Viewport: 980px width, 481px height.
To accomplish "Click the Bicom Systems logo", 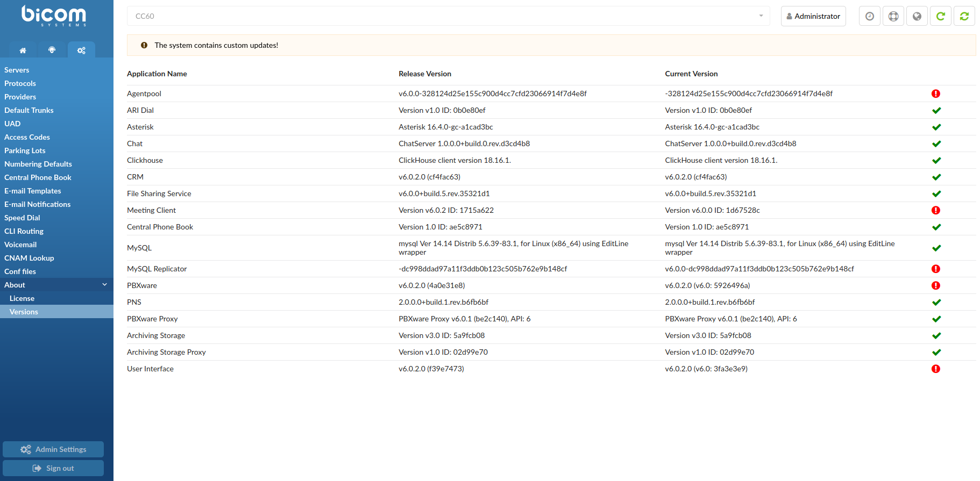I will (54, 16).
